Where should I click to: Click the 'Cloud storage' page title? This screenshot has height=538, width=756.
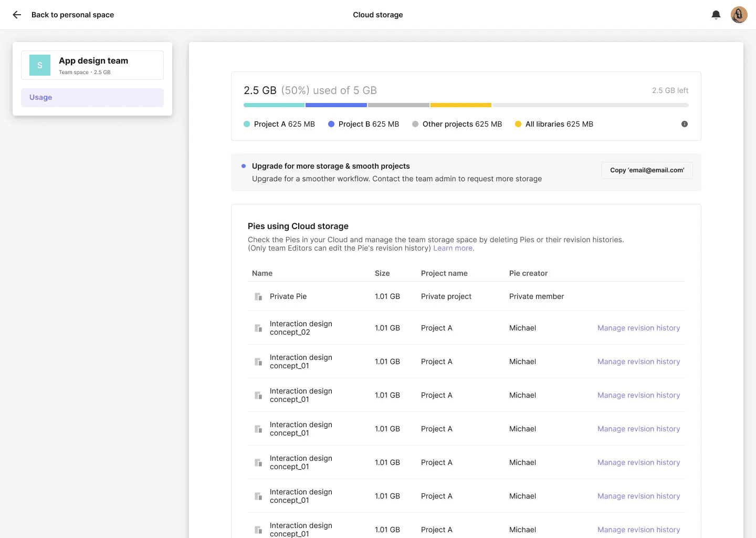click(378, 15)
